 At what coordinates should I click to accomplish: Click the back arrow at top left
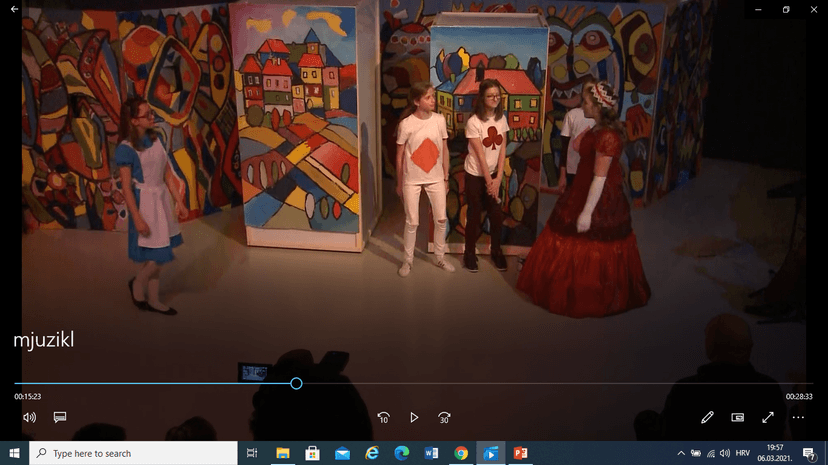pyautogui.click(x=14, y=9)
